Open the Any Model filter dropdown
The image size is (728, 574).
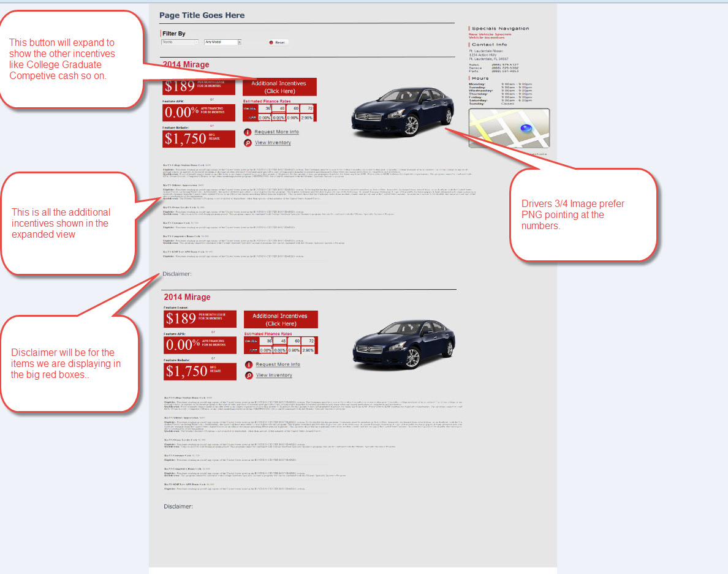[x=223, y=42]
